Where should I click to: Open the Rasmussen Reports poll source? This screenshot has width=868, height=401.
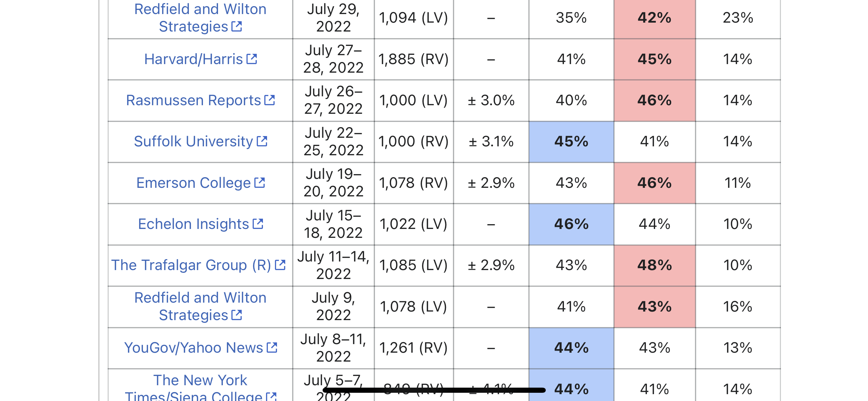193,100
